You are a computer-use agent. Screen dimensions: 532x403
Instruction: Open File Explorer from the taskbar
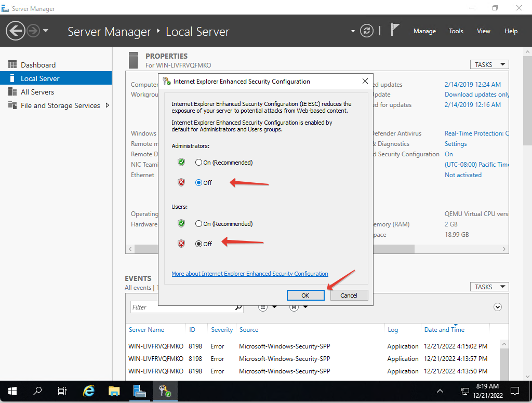[114, 391]
